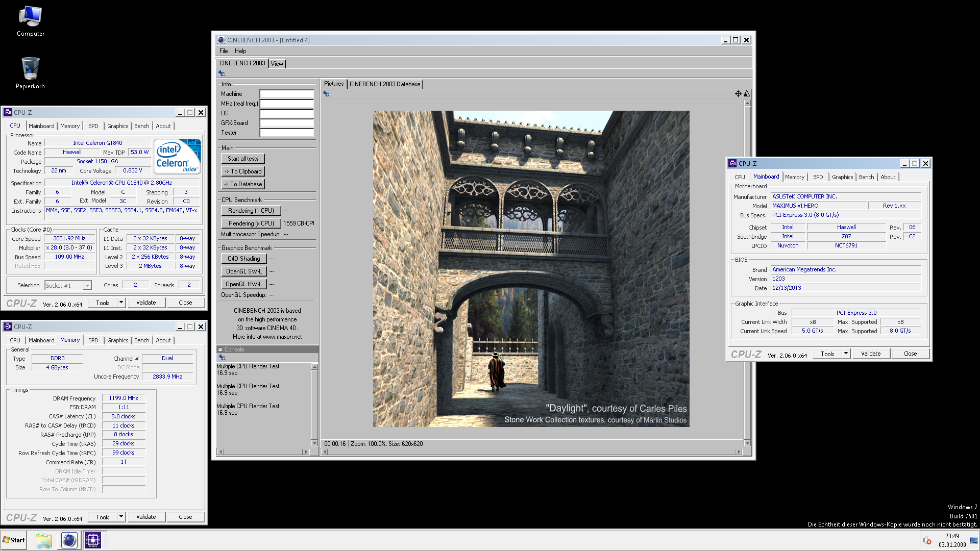Click the Machine input field
The width and height of the screenshot is (980, 551).
coord(286,94)
